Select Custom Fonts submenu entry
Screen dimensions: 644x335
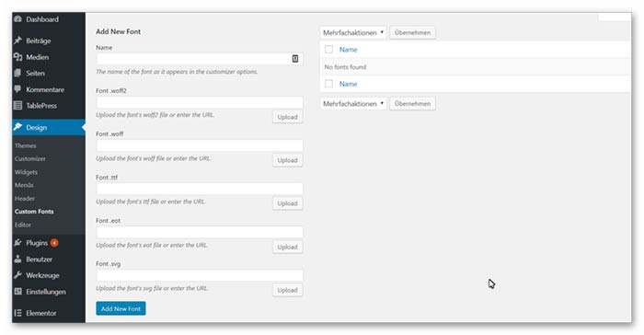34,212
